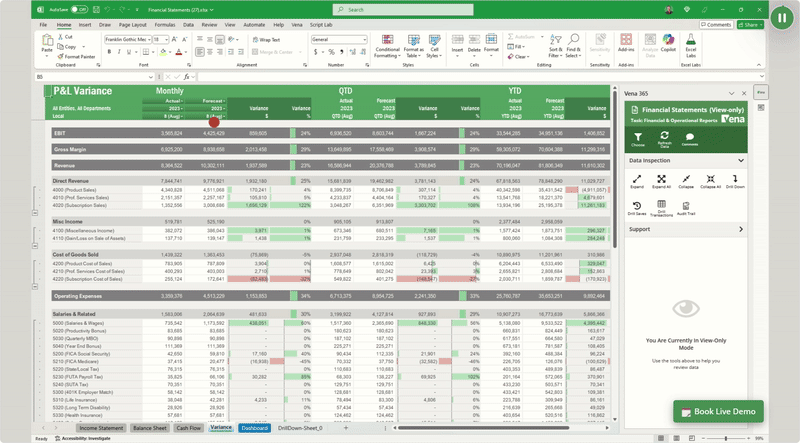The height and width of the screenshot is (443, 800).
Task: Click the center align icon
Action: point(210,52)
